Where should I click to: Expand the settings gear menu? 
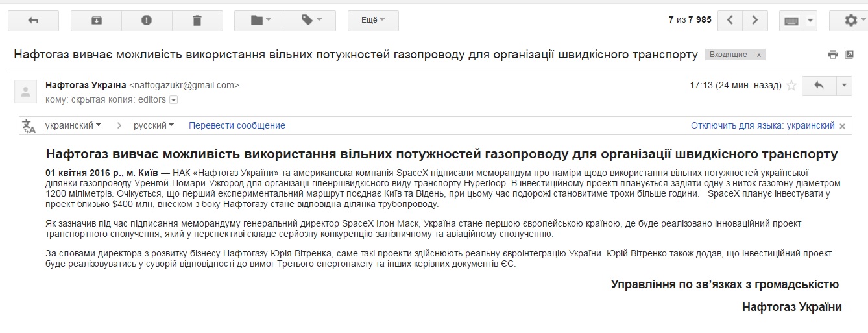point(854,20)
